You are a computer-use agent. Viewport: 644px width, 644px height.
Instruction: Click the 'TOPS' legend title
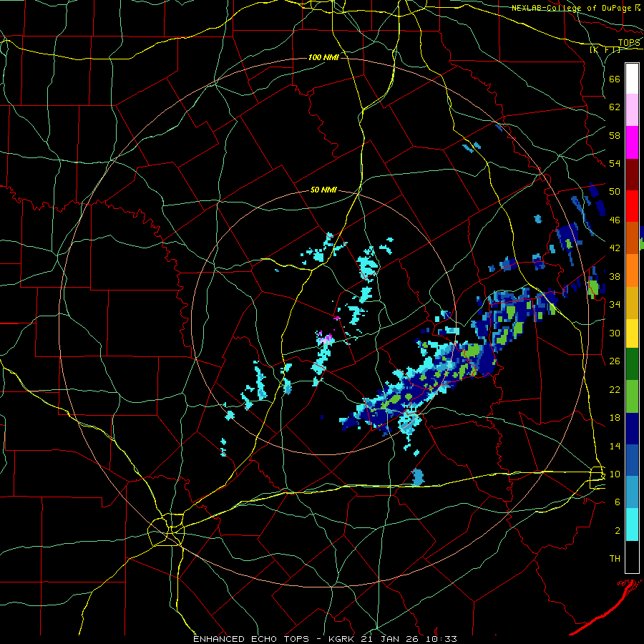pyautogui.click(x=629, y=43)
